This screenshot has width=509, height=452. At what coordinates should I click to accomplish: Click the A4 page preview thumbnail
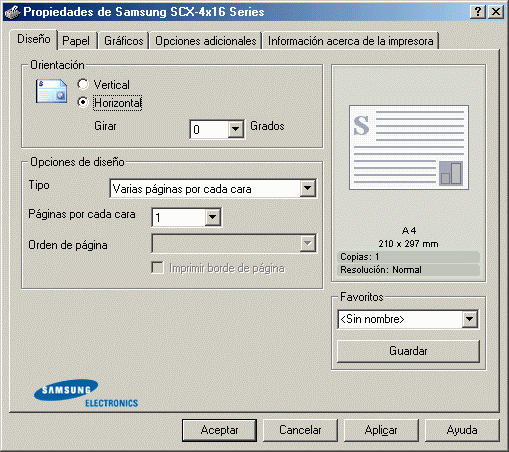pos(409,147)
